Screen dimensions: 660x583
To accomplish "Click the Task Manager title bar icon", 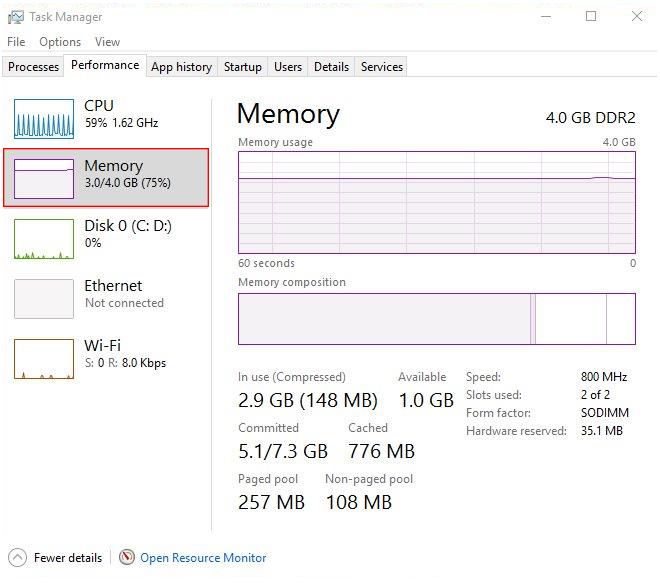I will tap(16, 17).
